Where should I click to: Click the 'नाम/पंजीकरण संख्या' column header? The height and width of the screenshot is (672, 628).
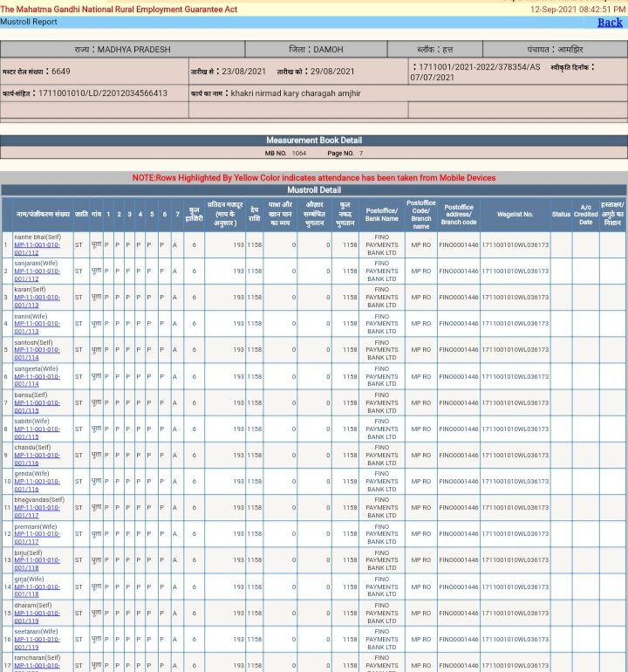(x=43, y=215)
